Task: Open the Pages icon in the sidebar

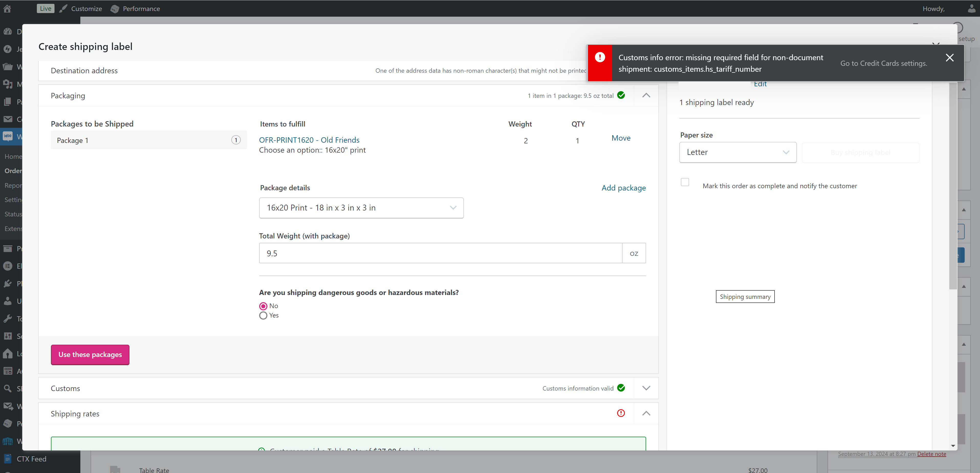Action: point(8,102)
